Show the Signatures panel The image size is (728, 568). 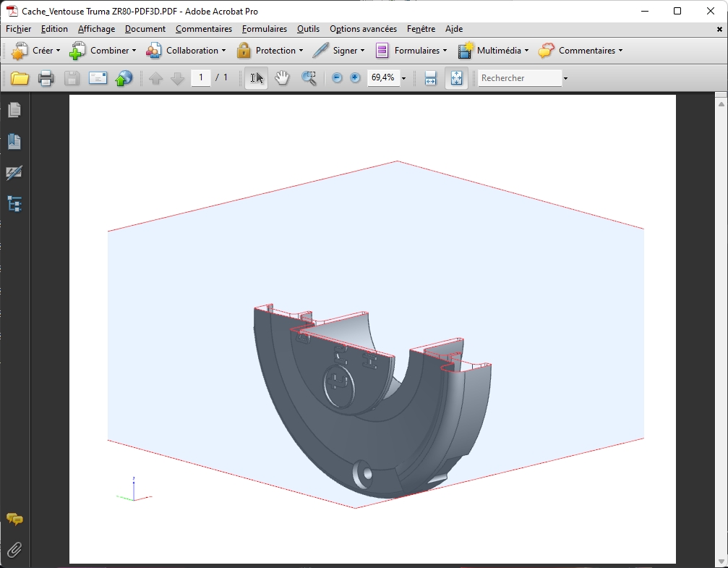pyautogui.click(x=14, y=173)
